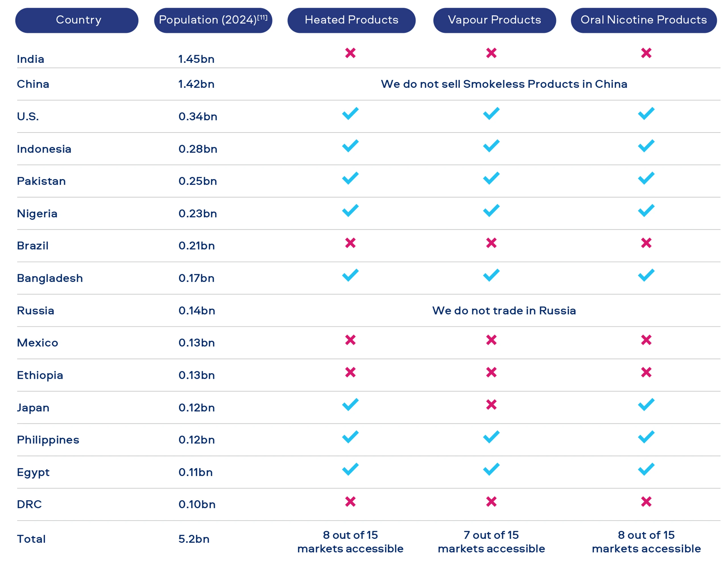
Task: Click Nigeria's Heated Products checkmark
Action: pos(350,210)
